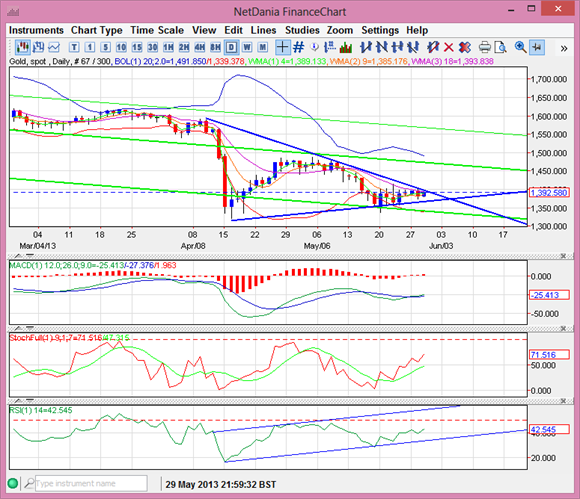This screenshot has width=580, height=499.
Task: Toggle the crosshair cursor tool
Action: [x=282, y=47]
